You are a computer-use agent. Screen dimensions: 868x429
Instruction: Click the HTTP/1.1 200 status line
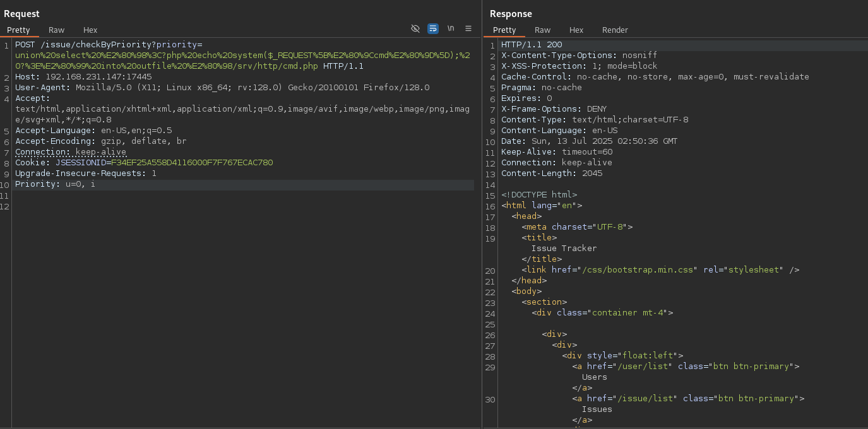click(531, 45)
